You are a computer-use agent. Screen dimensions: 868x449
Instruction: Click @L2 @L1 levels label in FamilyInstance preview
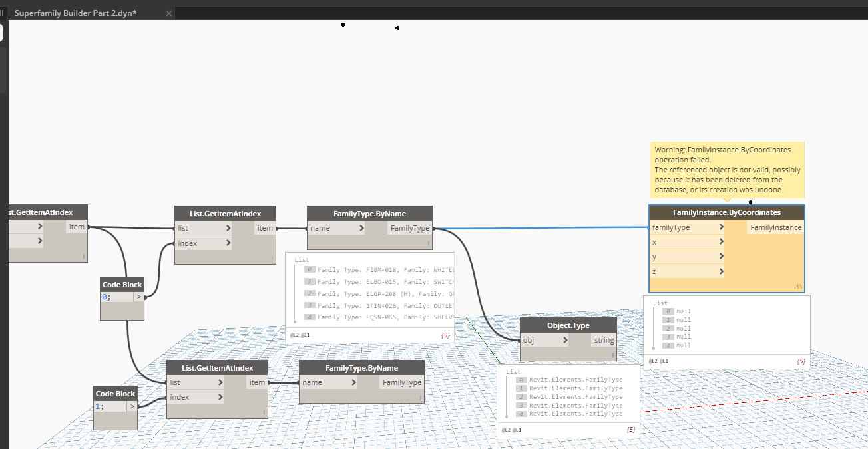pos(659,361)
